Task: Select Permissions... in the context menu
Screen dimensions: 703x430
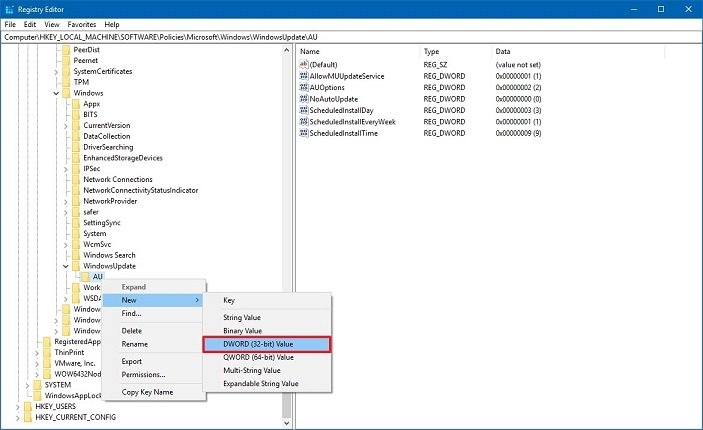Action: 143,375
